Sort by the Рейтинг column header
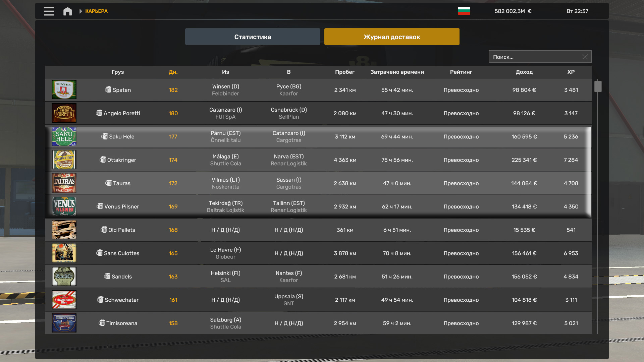This screenshot has width=644, height=362. [461, 72]
